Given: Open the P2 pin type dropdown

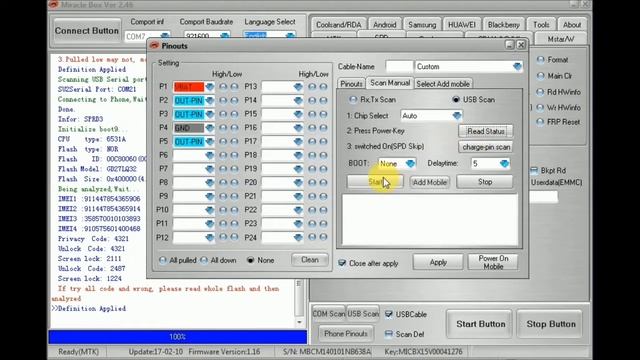Looking at the screenshot, I should pos(210,100).
